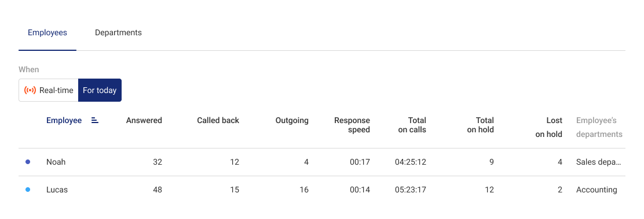Screen dimensions: 644x219
Task: Toggle to Real-time view
Action: [49, 90]
